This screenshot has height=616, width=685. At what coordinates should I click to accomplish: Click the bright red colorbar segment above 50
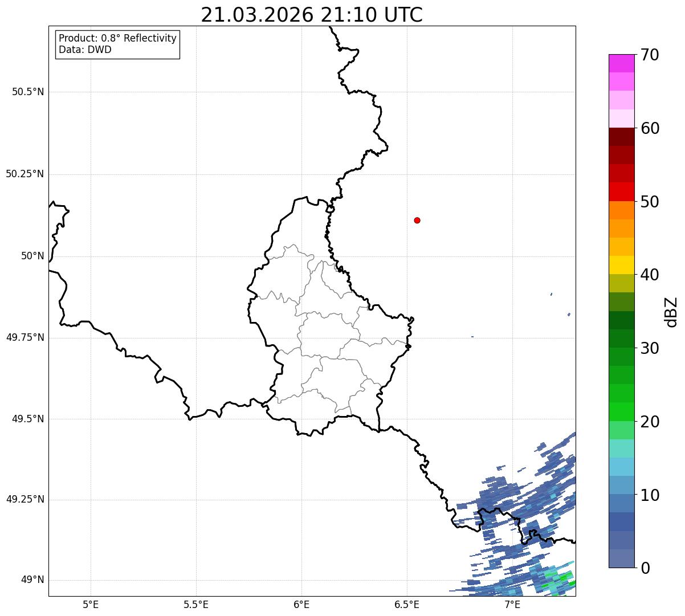click(x=621, y=191)
